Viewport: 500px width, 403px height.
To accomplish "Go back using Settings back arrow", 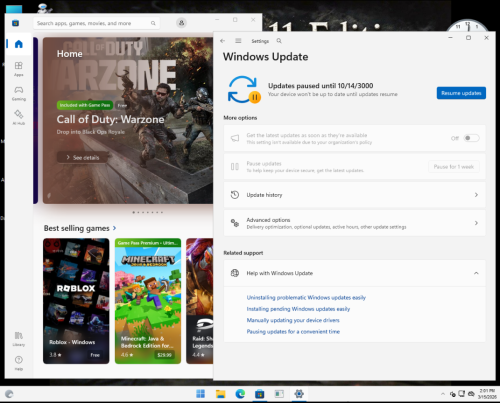I will click(223, 41).
